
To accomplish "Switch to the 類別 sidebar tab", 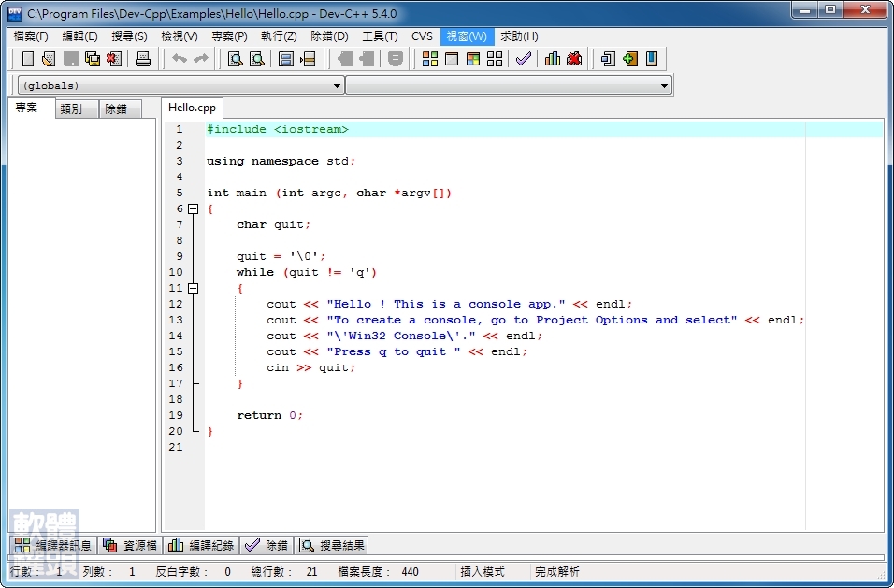I will click(77, 108).
